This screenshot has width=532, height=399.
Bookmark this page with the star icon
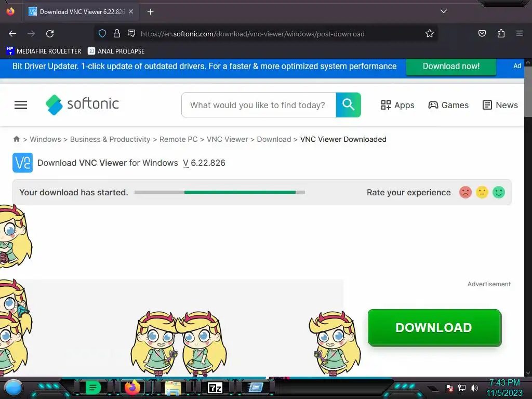point(430,33)
